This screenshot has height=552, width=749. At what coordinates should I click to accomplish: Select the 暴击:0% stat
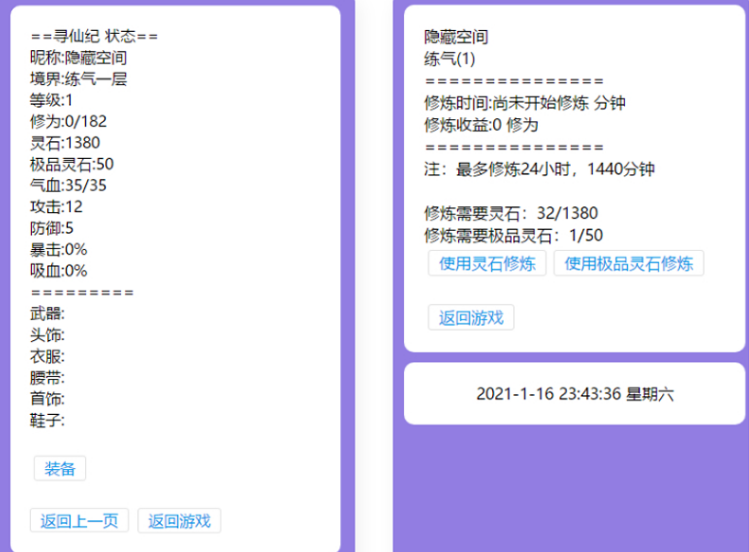tap(58, 249)
